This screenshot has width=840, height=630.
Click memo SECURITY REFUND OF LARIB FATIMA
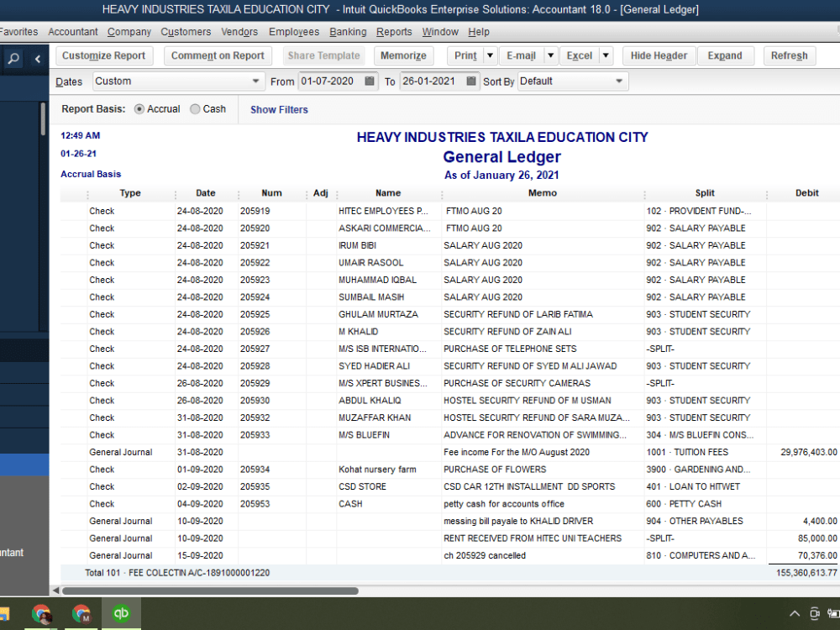tap(518, 314)
